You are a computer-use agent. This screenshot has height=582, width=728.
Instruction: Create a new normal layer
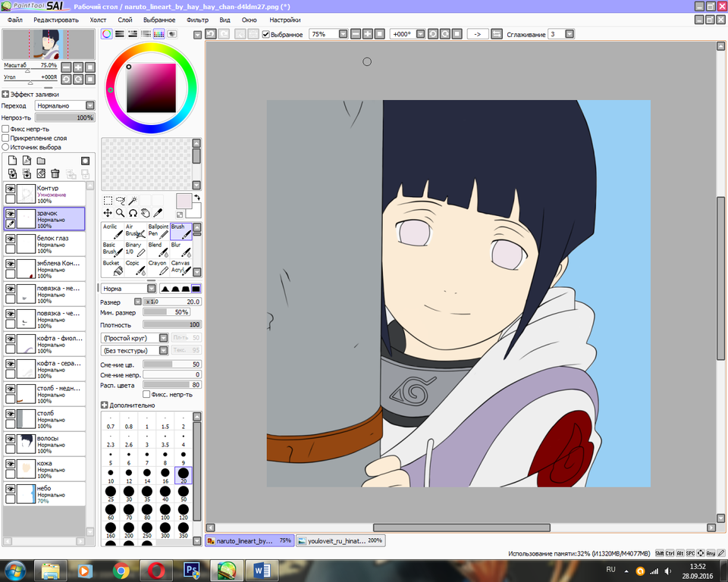pos(13,161)
